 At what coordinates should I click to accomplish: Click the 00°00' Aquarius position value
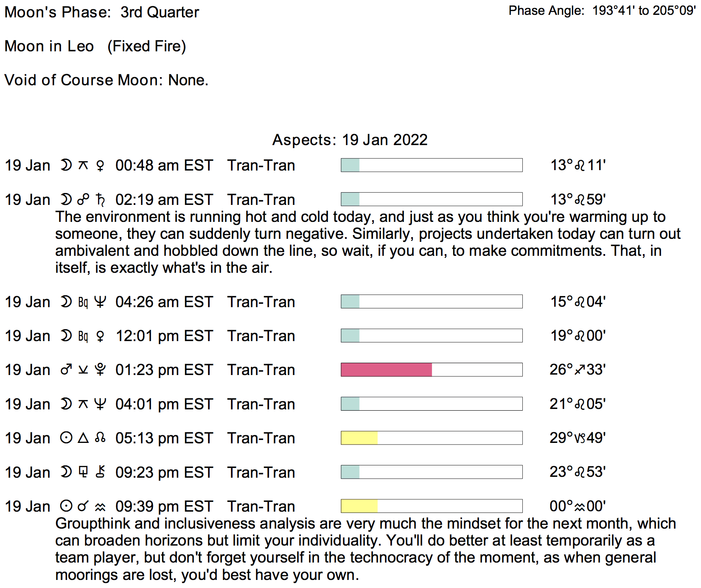click(577, 506)
